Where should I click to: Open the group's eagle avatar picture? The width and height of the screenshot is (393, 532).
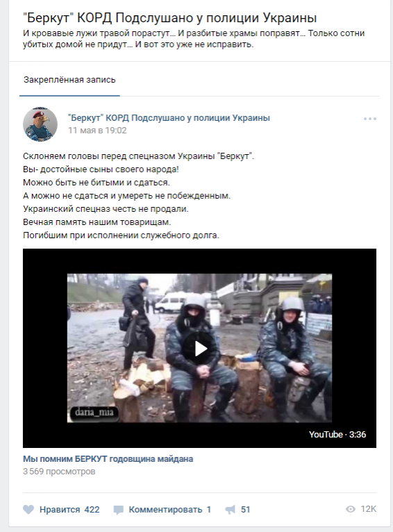click(40, 124)
